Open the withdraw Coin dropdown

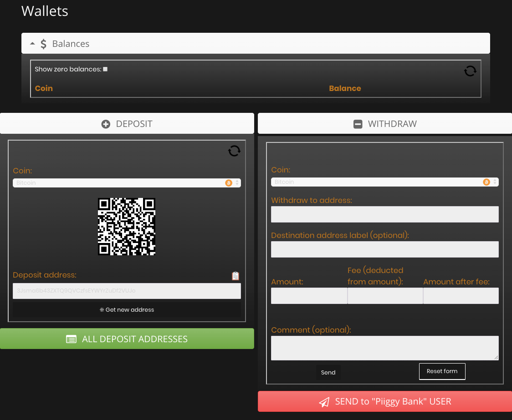pos(384,182)
